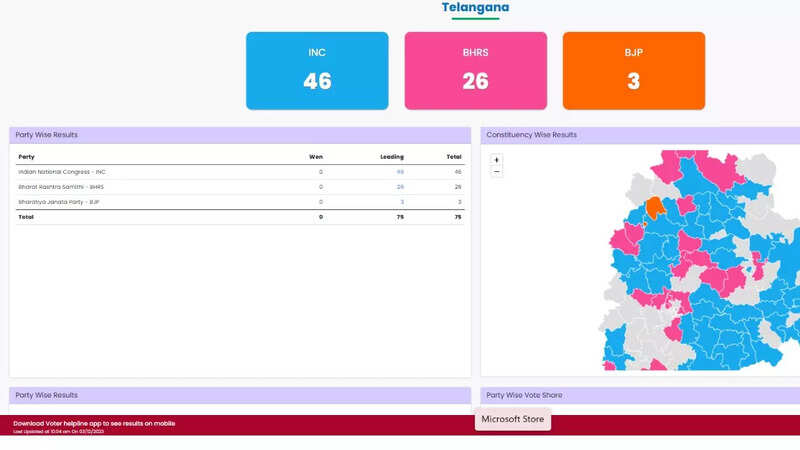Click the orange BJP party card
This screenshot has height=450, width=800.
pyautogui.click(x=633, y=70)
